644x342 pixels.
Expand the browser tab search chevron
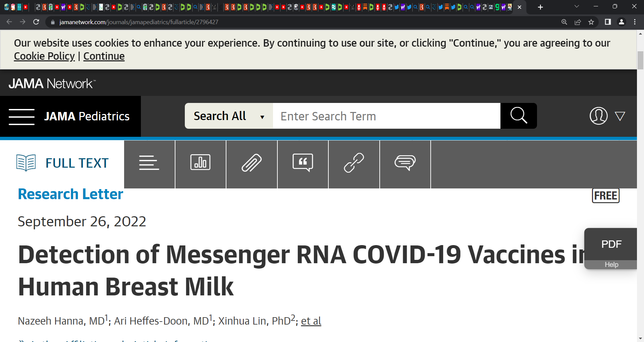coord(577,7)
